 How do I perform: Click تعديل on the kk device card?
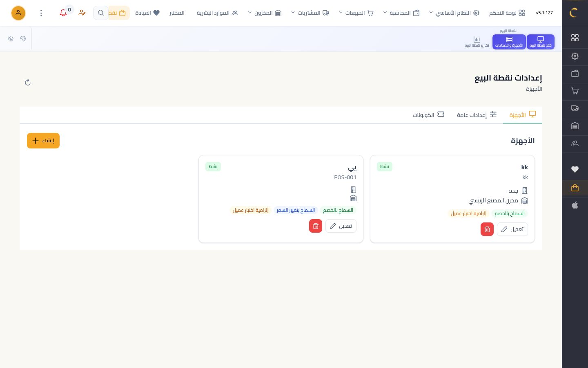point(512,229)
